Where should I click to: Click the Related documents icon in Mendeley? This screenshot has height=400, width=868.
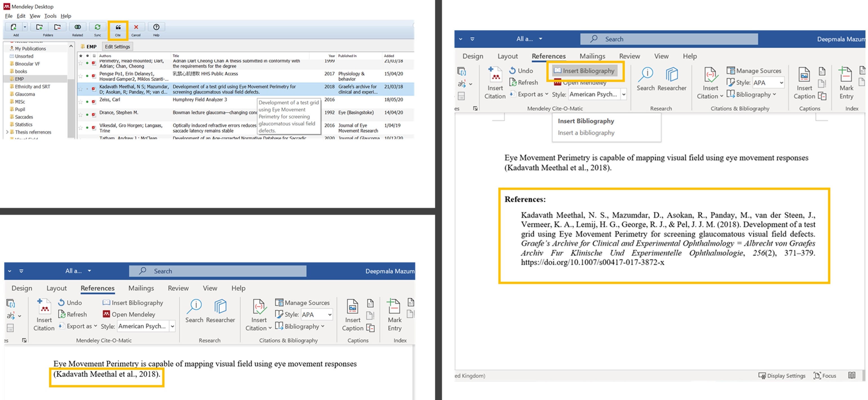(77, 27)
